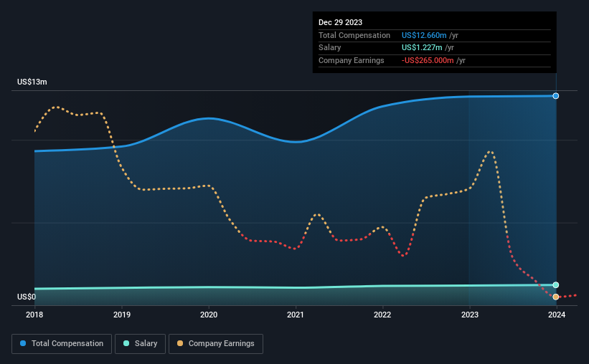Viewport: 589px width, 364px height.
Task: Click the 2024 x-axis label
Action: point(556,315)
